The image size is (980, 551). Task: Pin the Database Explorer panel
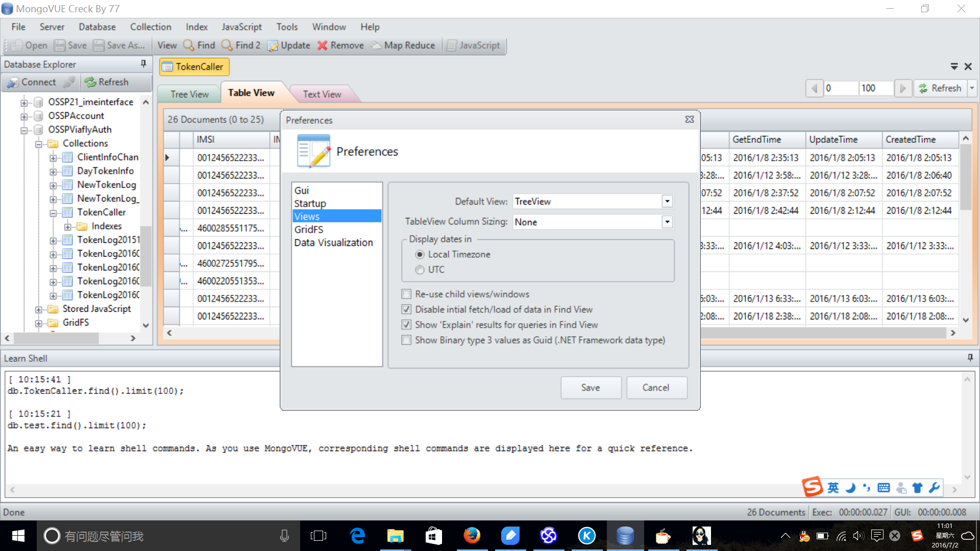(x=143, y=64)
